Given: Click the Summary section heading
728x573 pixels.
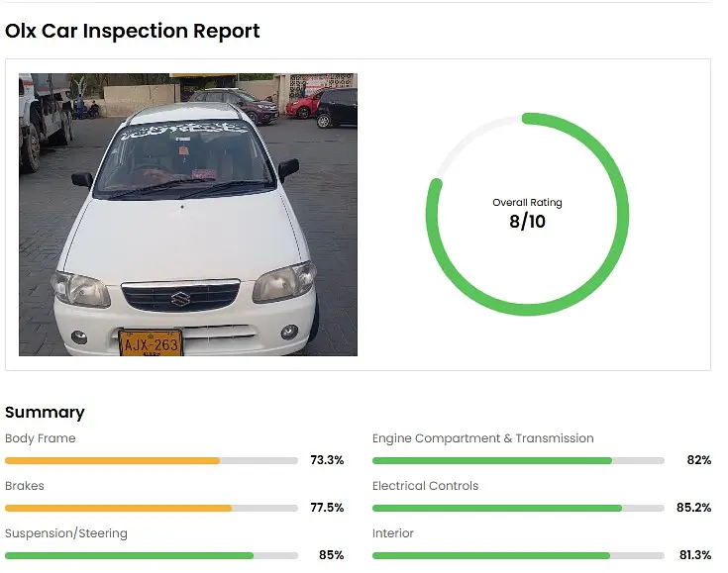Looking at the screenshot, I should (45, 412).
